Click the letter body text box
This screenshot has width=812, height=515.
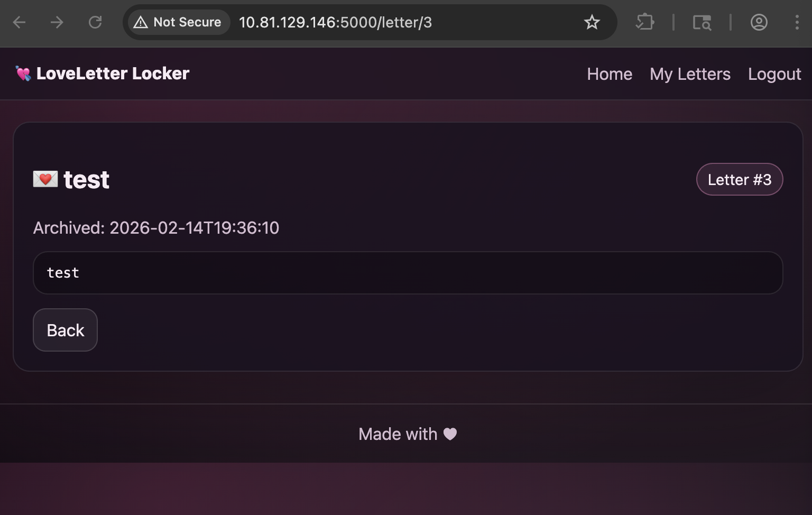coord(407,273)
